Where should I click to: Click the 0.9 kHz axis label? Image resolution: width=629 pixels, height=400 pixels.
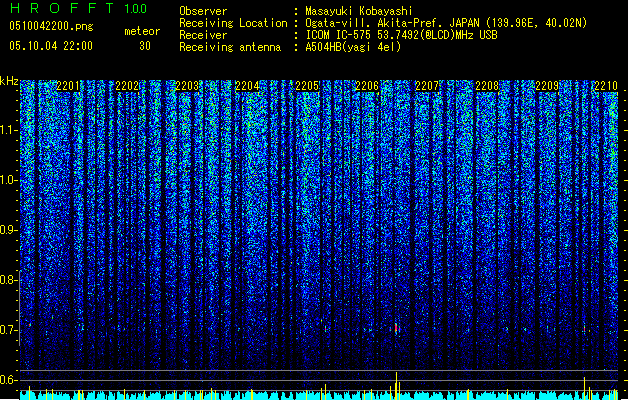9,230
